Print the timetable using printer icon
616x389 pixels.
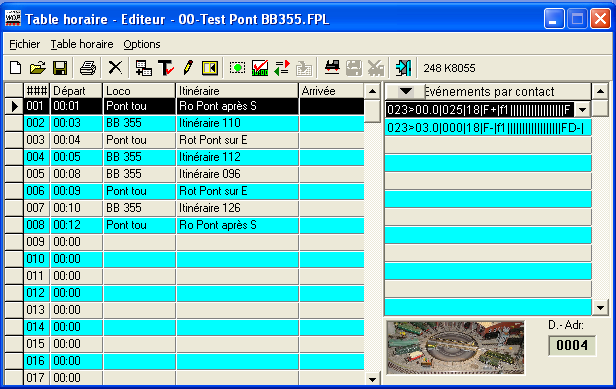88,68
